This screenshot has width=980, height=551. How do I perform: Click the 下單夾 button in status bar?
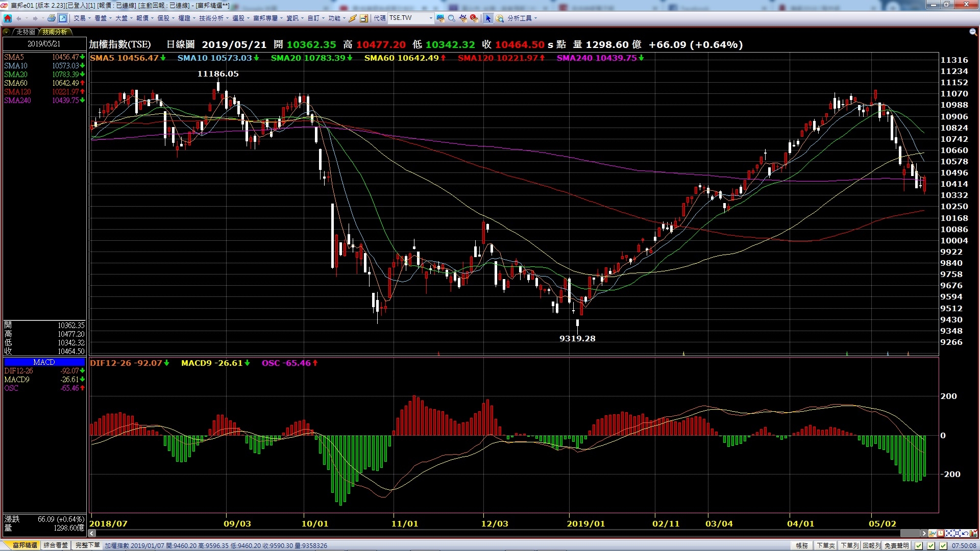coord(825,545)
